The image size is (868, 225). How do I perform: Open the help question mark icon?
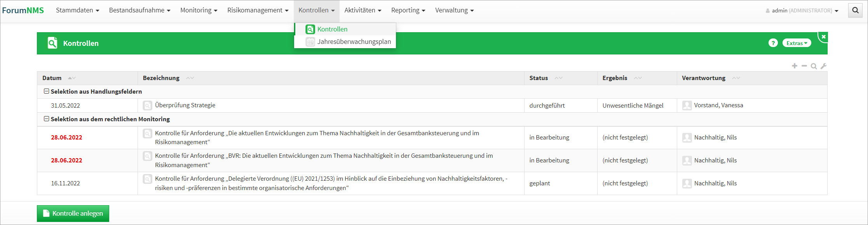click(773, 43)
